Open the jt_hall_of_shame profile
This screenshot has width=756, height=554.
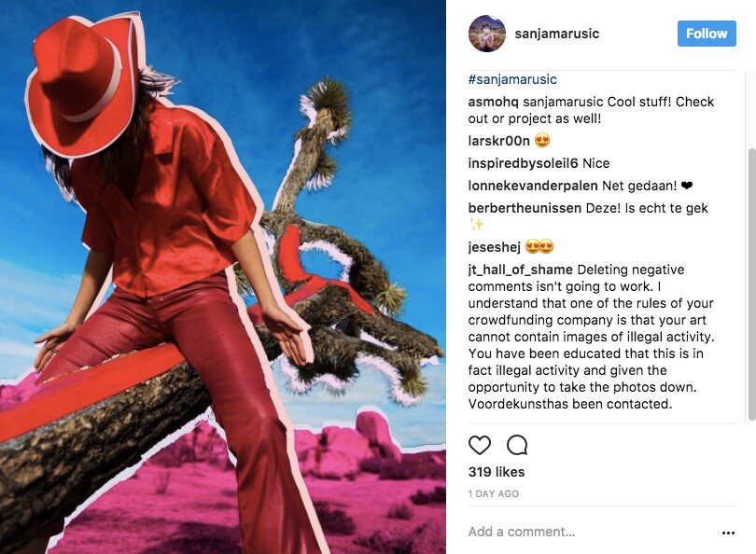pos(520,270)
